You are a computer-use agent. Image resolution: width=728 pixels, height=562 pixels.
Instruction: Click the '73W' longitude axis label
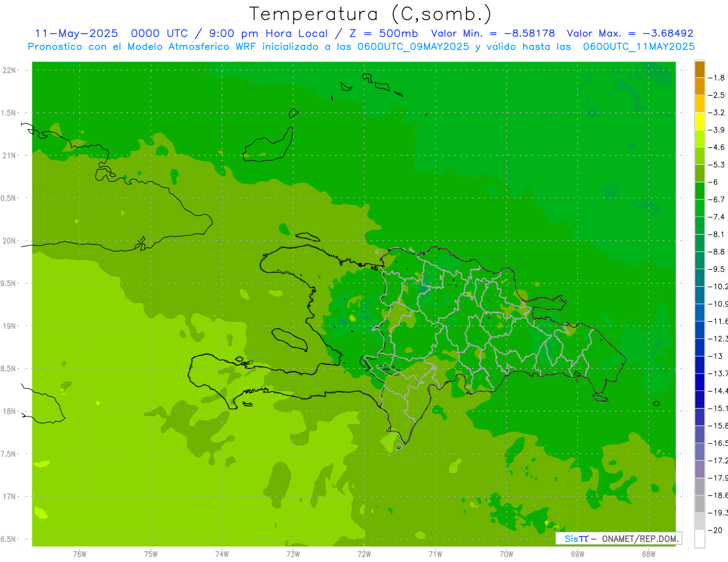coord(293,553)
